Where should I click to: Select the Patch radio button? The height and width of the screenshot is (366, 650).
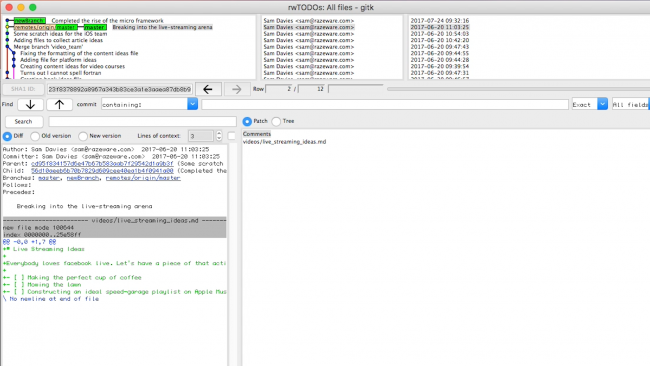pyautogui.click(x=247, y=121)
